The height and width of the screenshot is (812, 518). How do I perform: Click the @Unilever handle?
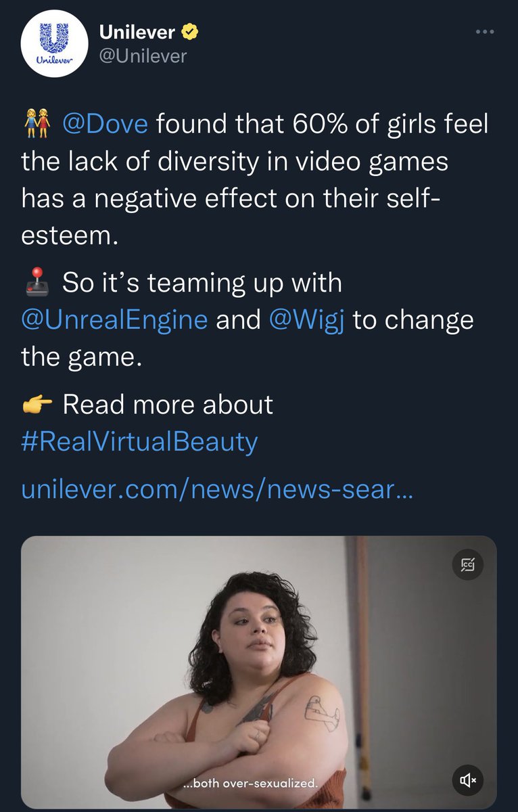point(143,56)
